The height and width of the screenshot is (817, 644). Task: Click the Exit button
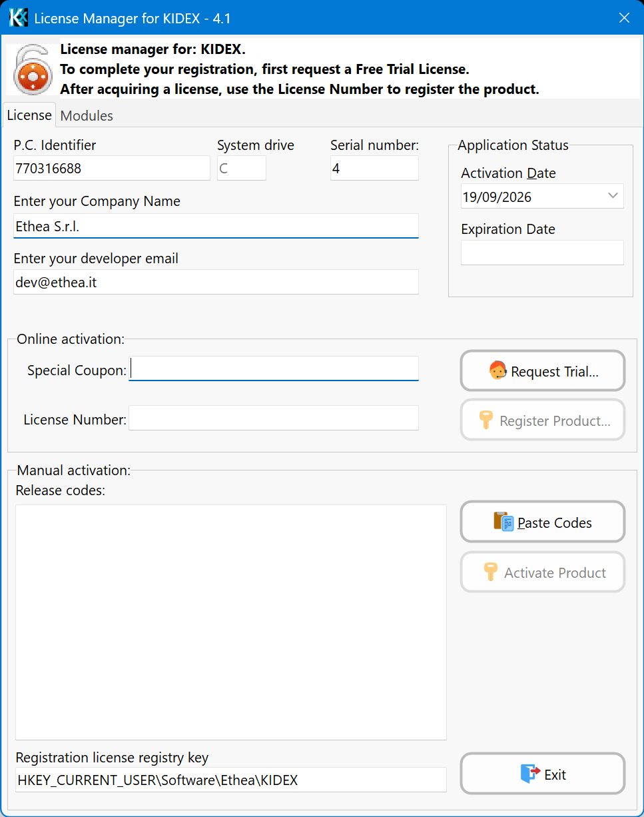[x=543, y=774]
